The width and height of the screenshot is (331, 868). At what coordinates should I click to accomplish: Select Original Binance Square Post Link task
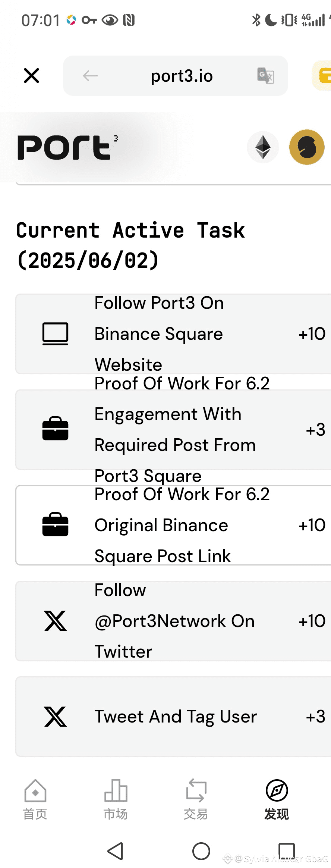coord(173,525)
